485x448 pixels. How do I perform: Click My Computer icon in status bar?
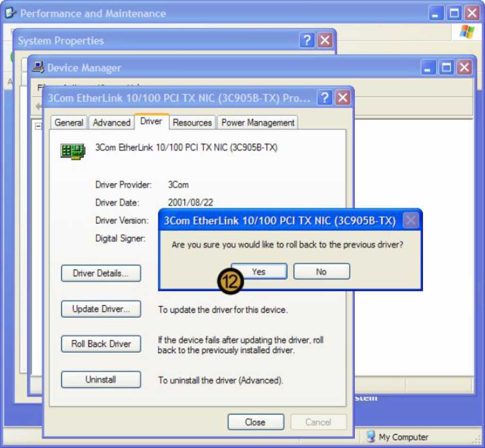(371, 436)
